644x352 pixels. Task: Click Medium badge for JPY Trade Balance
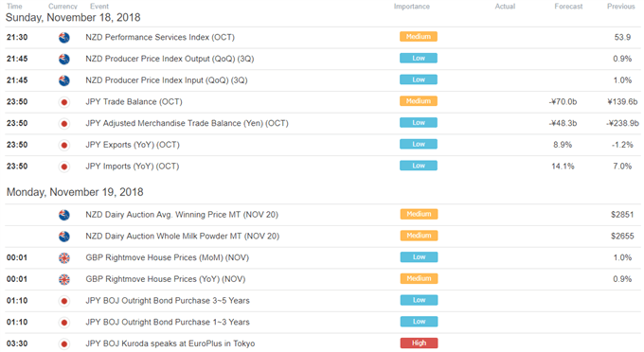[419, 101]
